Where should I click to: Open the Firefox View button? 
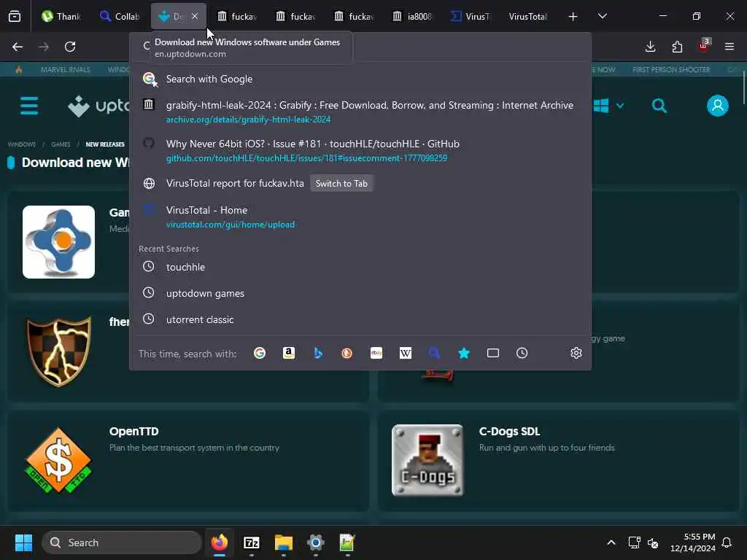[x=15, y=17]
